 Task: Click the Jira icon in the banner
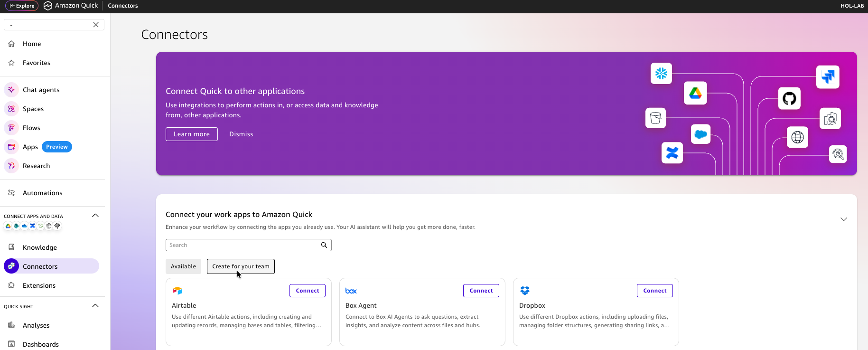click(x=828, y=76)
